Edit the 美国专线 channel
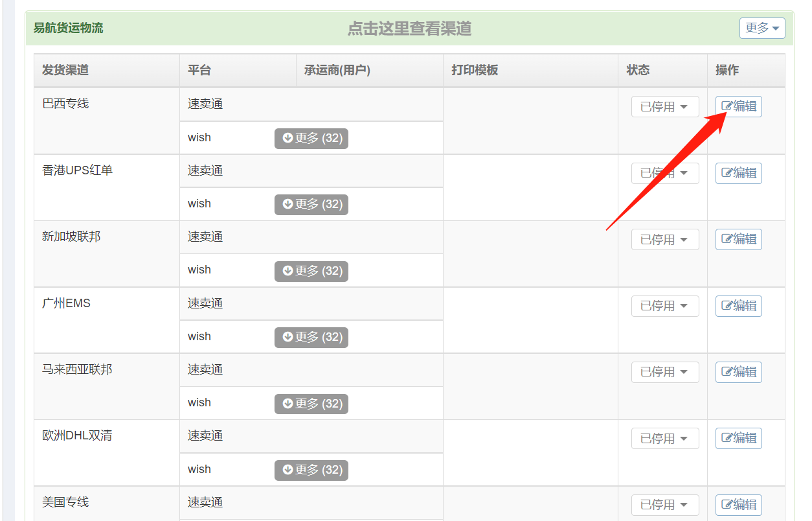 tap(739, 505)
